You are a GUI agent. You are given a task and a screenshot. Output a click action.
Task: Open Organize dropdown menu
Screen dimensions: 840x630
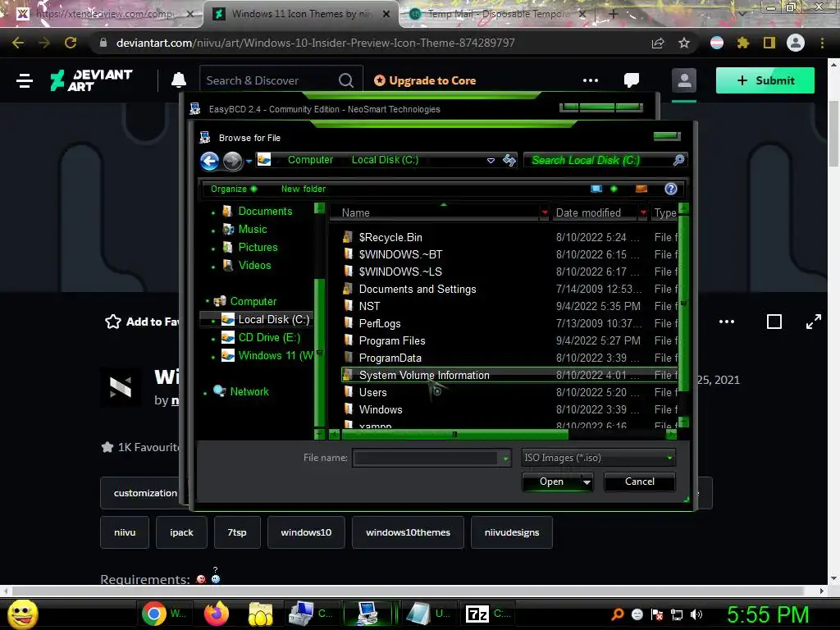(x=234, y=189)
